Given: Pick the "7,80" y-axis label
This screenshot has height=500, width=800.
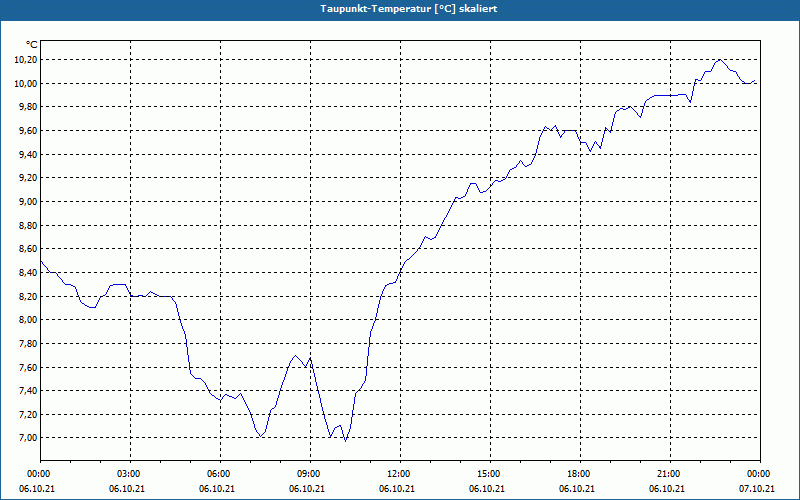Looking at the screenshot, I should (x=28, y=343).
